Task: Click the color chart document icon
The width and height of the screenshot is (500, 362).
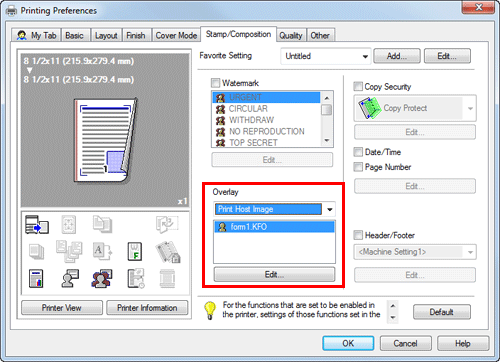Action: [x=36, y=279]
